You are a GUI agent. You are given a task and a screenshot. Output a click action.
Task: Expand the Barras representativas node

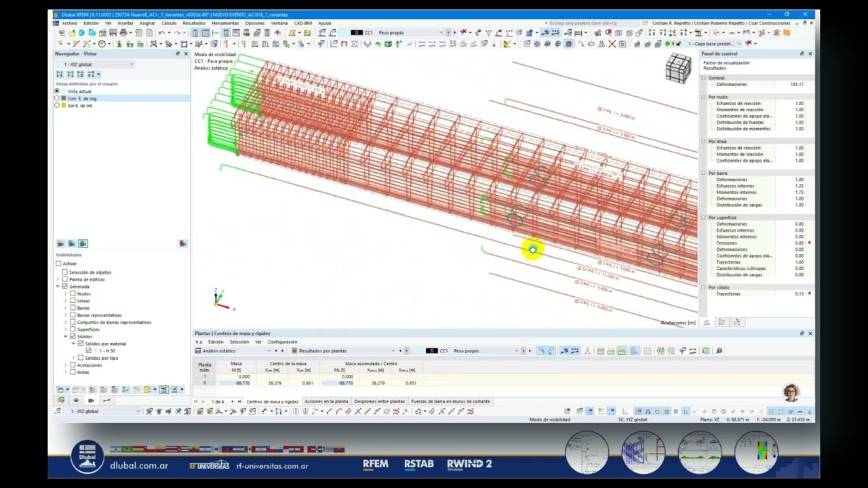(x=66, y=315)
